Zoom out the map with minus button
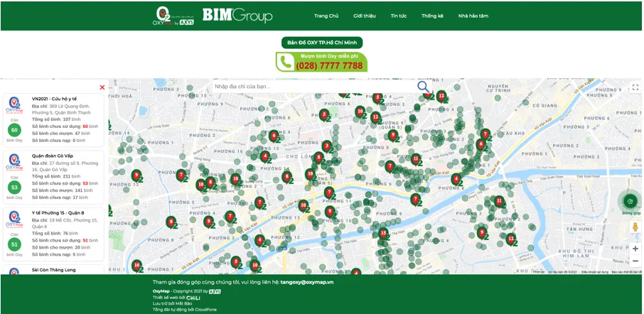 click(x=635, y=261)
